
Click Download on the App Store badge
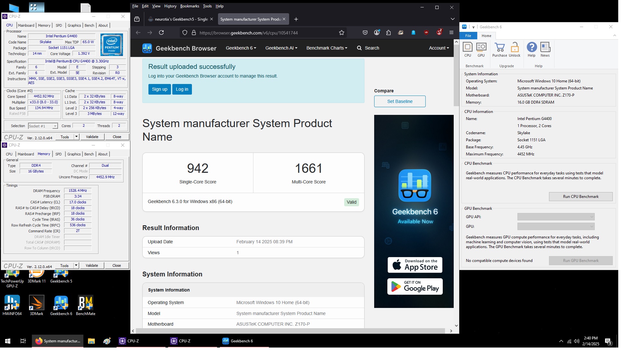[415, 265]
